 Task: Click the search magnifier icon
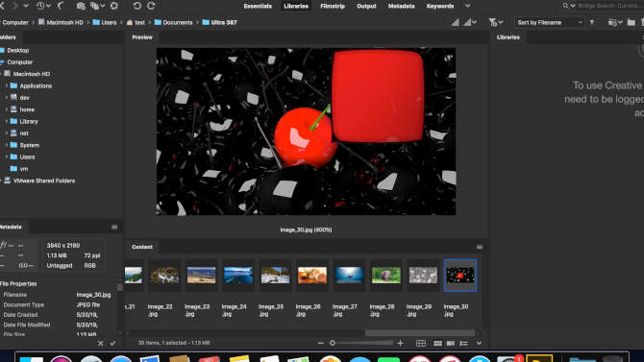(x=565, y=6)
